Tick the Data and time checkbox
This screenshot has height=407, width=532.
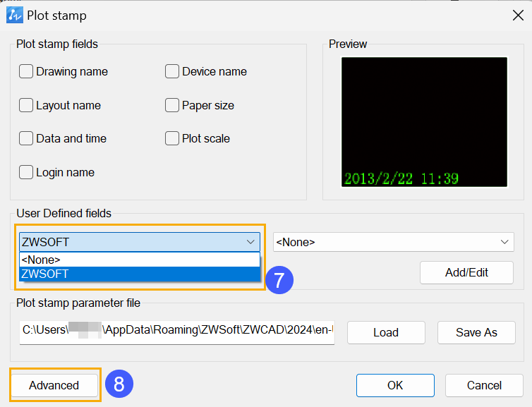26,138
